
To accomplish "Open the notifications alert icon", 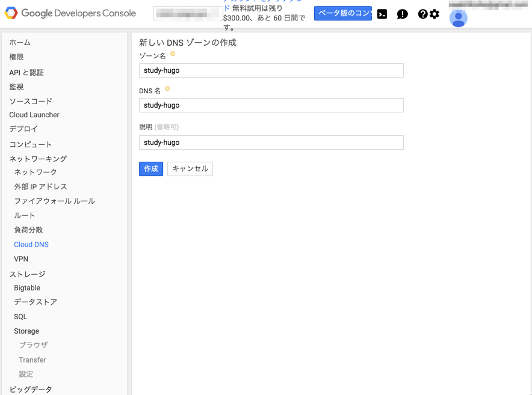I will point(403,14).
